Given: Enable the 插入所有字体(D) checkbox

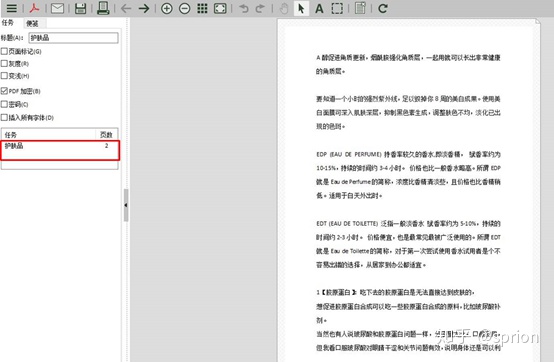Looking at the screenshot, I should point(4,117).
